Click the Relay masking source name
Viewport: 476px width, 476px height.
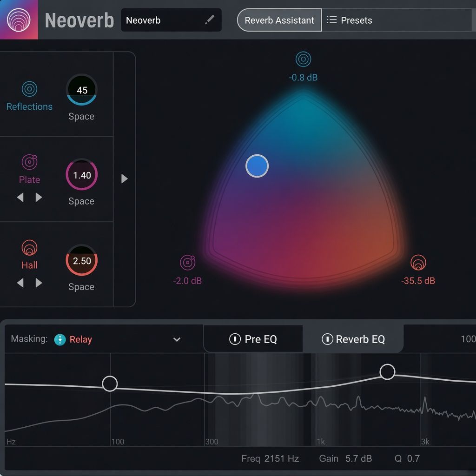[81, 339]
